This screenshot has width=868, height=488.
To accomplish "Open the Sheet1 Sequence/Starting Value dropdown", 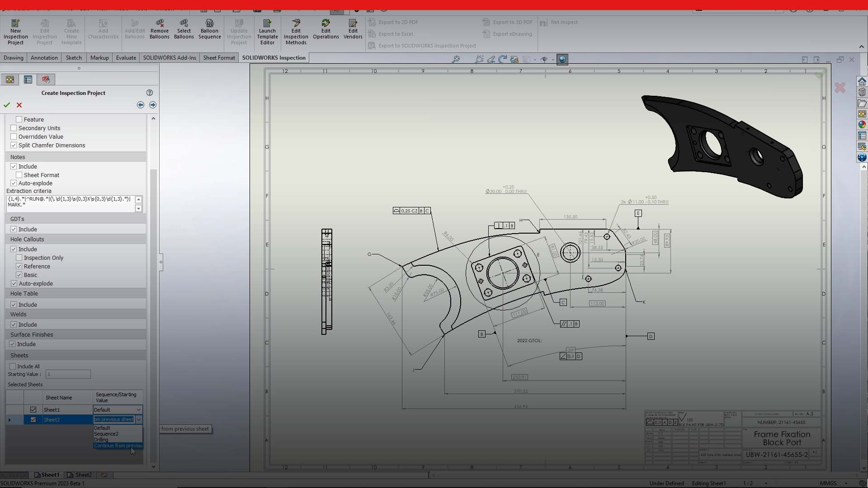I will click(x=138, y=409).
